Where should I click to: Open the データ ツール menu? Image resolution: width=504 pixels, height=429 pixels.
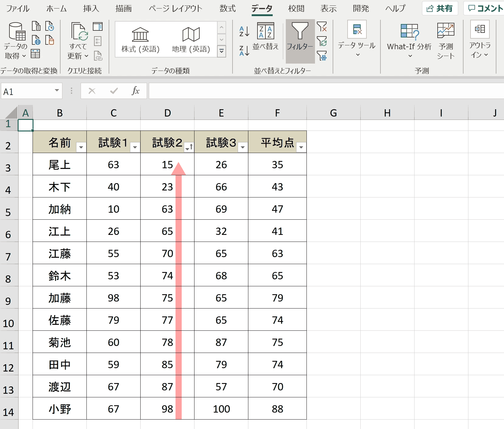tap(357, 39)
